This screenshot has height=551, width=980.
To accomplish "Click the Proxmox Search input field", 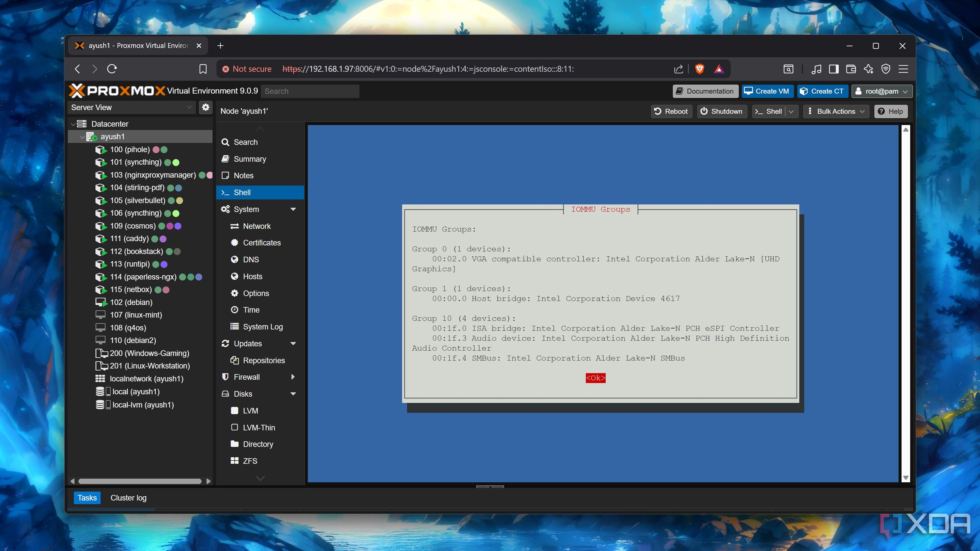I will (x=310, y=91).
